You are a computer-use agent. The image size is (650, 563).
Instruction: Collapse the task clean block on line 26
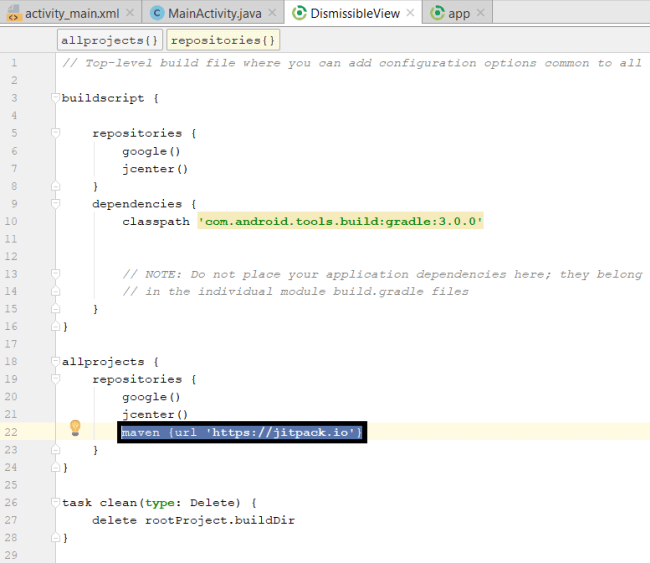pos(55,502)
